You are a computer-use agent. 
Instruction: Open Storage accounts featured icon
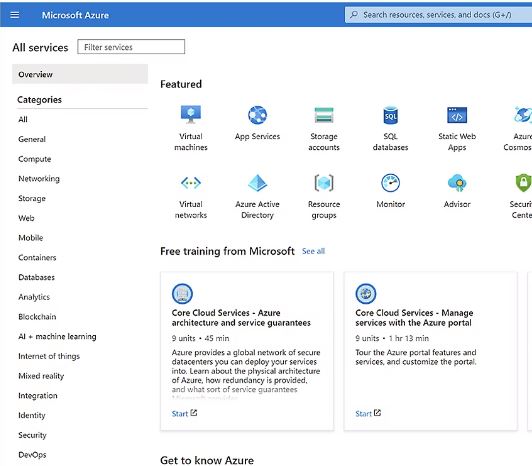point(324,115)
